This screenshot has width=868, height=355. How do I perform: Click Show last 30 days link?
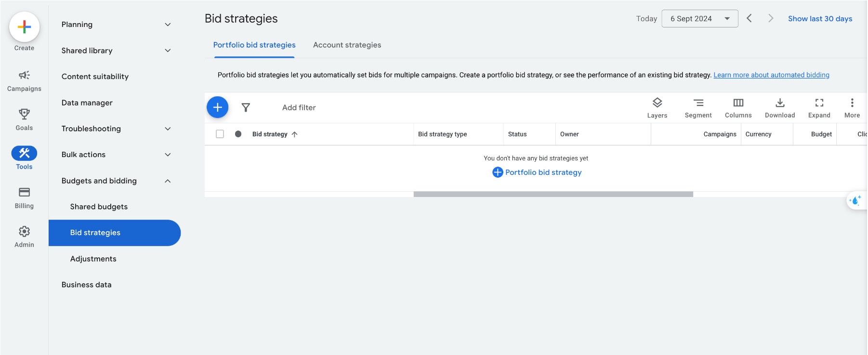(820, 18)
